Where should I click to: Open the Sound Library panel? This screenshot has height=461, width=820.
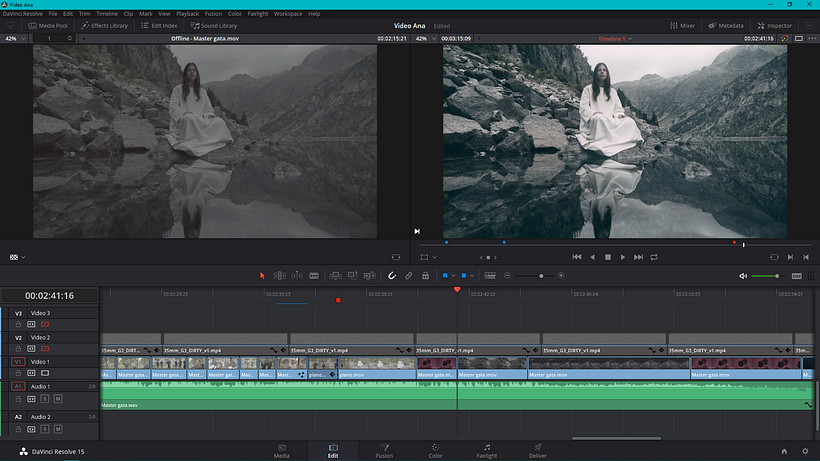tap(213, 26)
